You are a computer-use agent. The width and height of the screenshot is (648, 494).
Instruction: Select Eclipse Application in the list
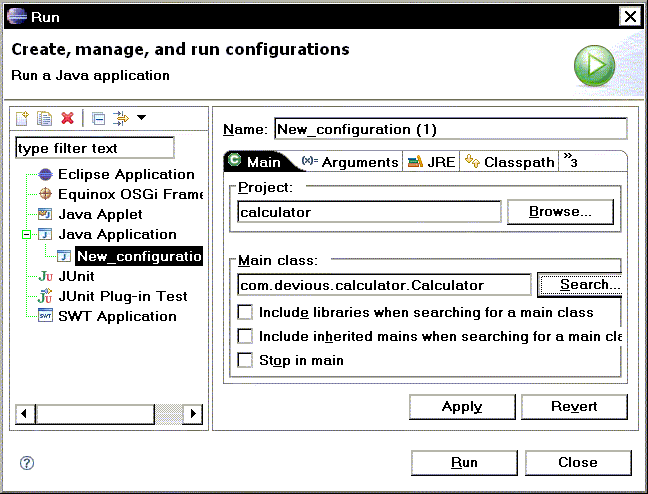[126, 174]
